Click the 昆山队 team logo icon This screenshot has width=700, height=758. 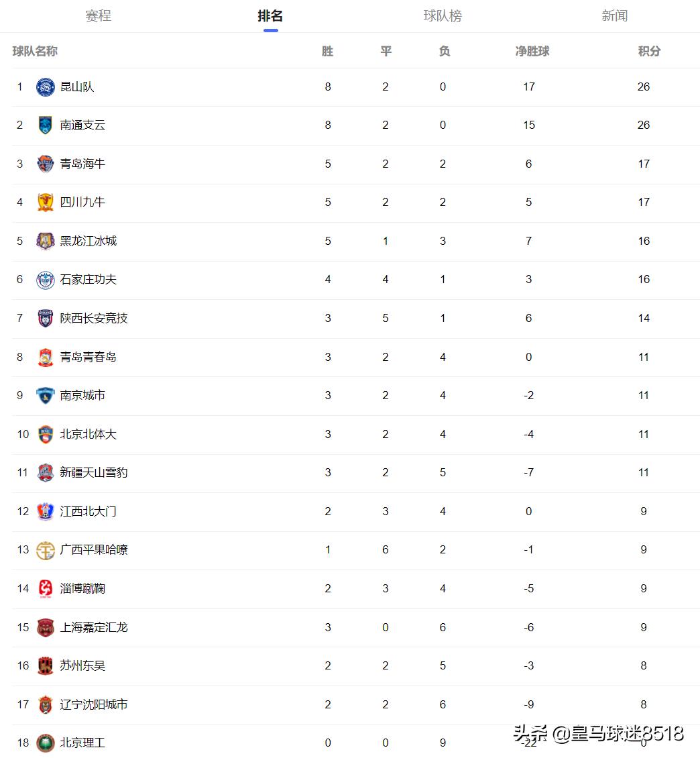[45, 87]
